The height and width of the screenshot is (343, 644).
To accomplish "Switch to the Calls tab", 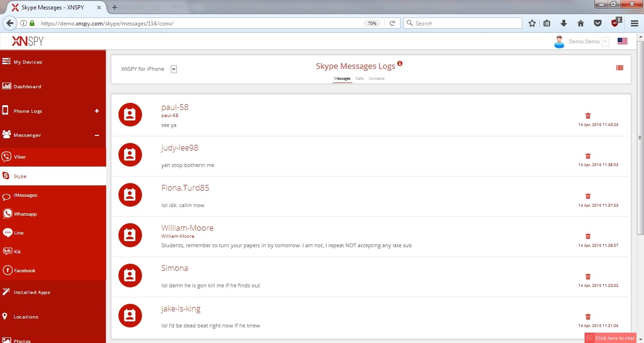I will pyautogui.click(x=360, y=78).
